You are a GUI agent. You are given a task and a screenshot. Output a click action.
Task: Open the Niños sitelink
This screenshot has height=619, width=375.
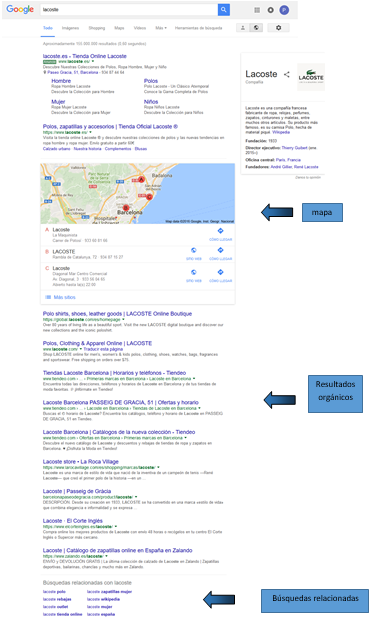tap(151, 101)
